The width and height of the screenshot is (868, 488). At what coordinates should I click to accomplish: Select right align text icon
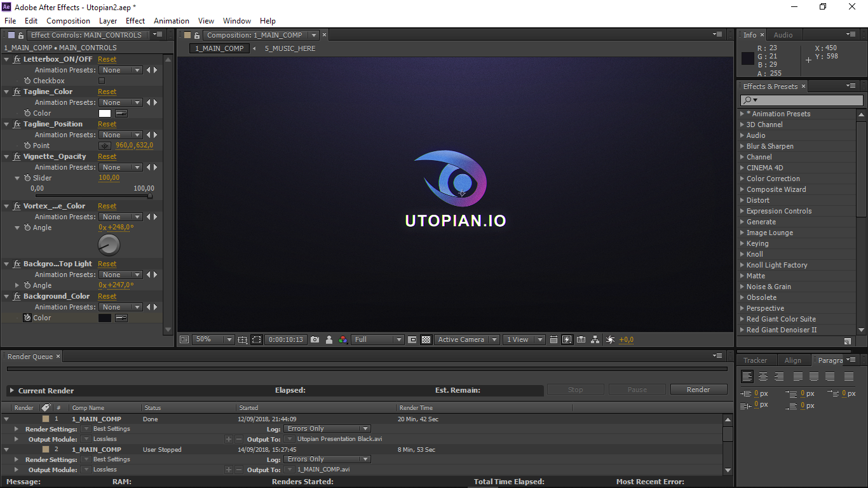pos(779,376)
